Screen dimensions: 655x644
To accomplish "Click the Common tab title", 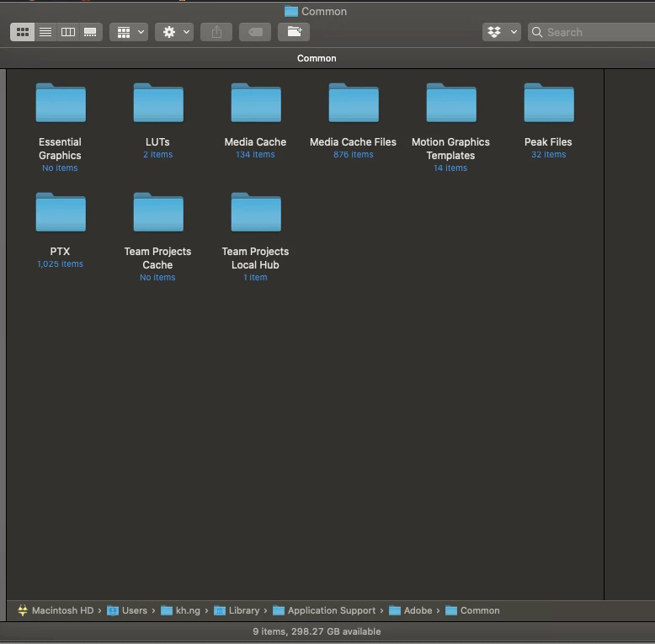I will click(317, 58).
